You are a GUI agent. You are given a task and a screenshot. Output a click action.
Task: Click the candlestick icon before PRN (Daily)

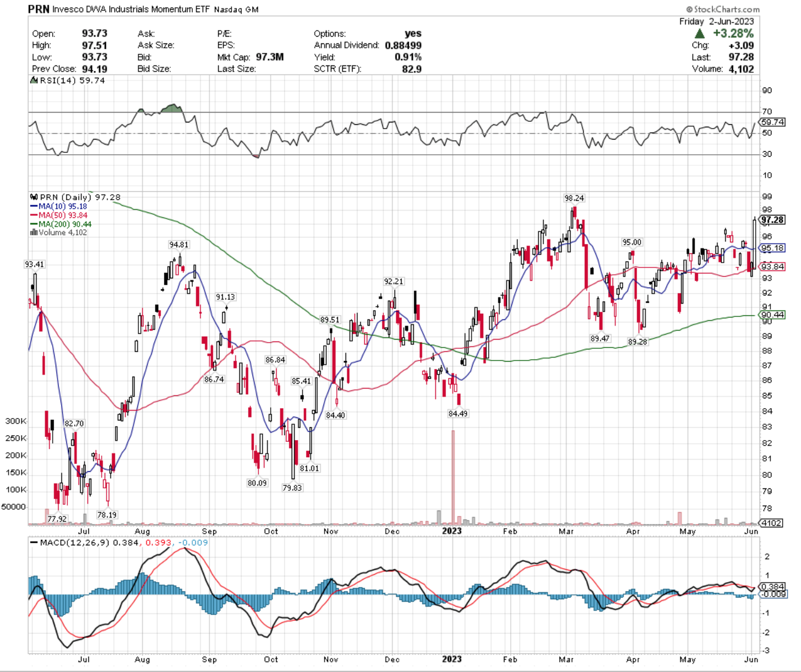34,198
